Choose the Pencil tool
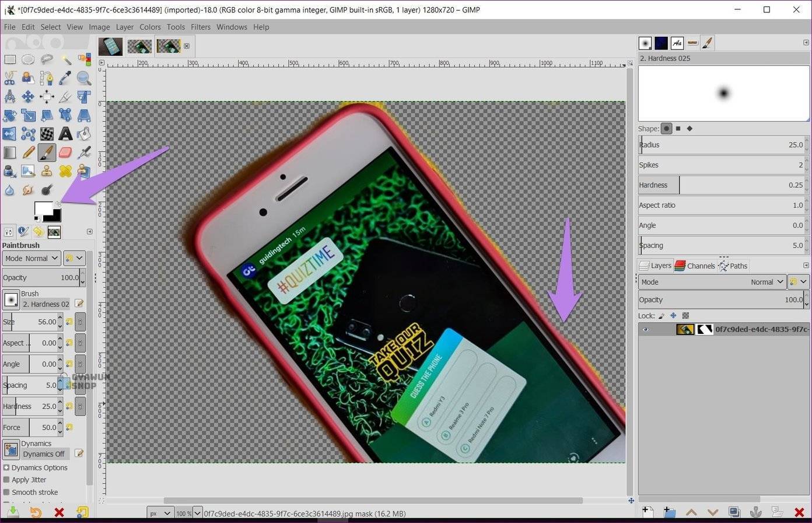The image size is (812, 523). [x=28, y=152]
